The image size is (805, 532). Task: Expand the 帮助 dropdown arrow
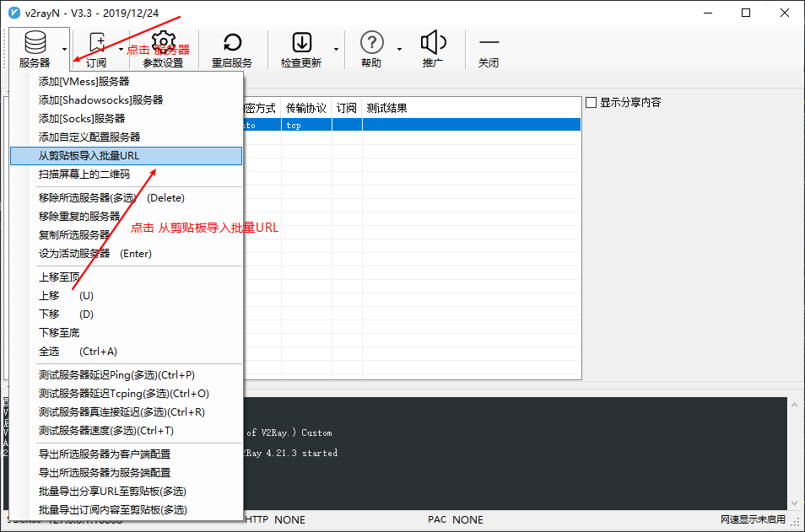[399, 49]
